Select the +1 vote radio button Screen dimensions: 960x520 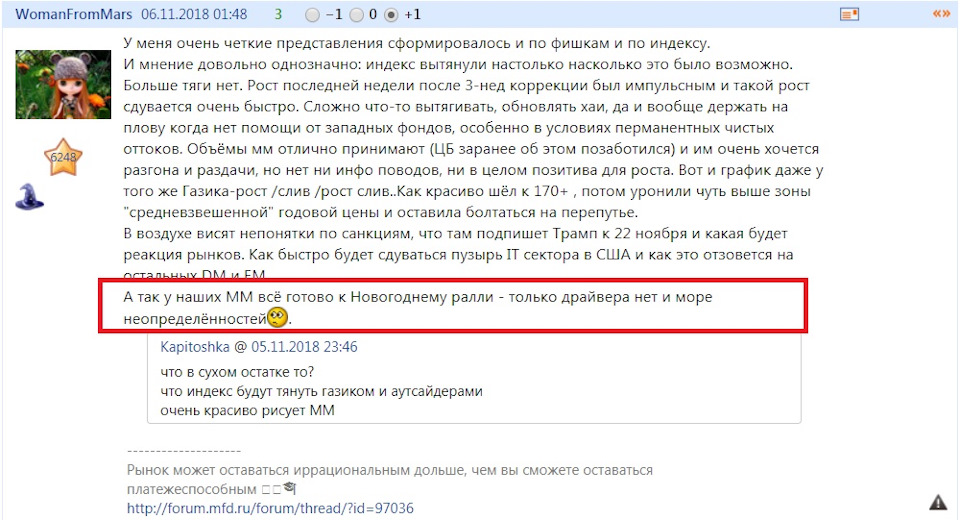pyautogui.click(x=391, y=15)
